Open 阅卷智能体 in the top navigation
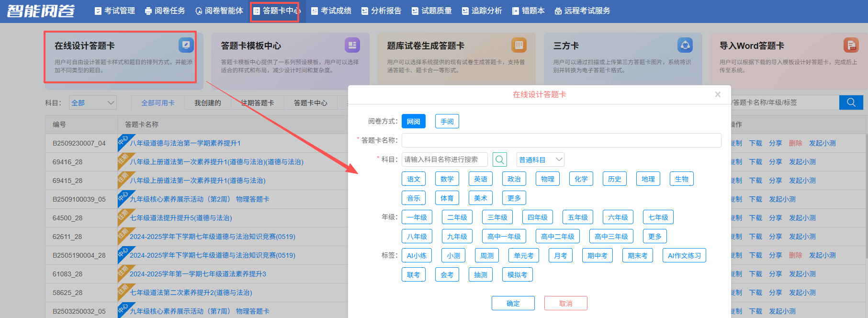This screenshot has height=318, width=868. [x=219, y=11]
